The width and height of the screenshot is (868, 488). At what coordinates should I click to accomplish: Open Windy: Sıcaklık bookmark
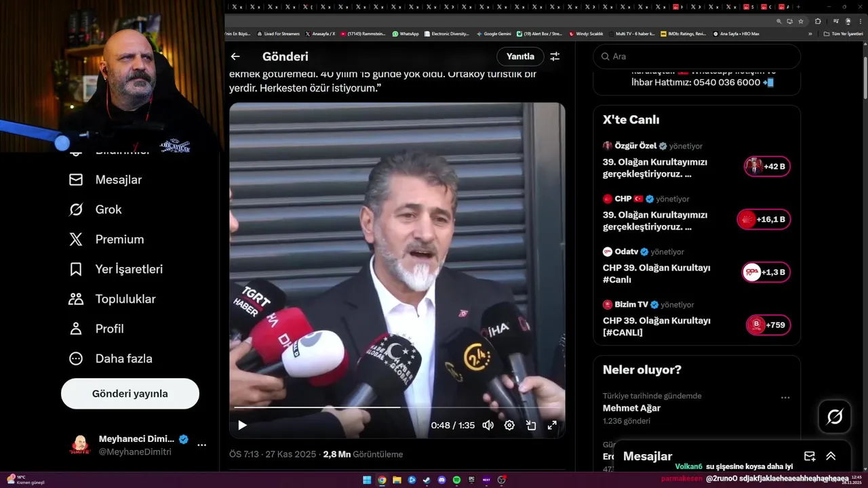pyautogui.click(x=586, y=34)
